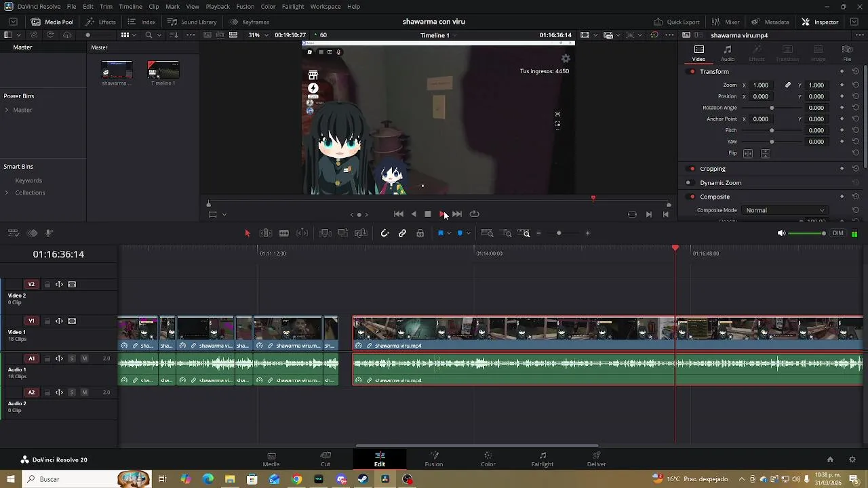Toggle the Position Lock icon
This screenshot has width=868, height=488.
pyautogui.click(x=420, y=233)
